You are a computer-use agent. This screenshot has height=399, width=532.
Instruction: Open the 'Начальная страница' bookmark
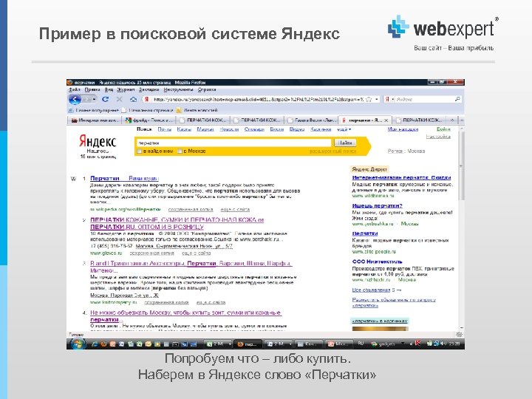coord(147,110)
